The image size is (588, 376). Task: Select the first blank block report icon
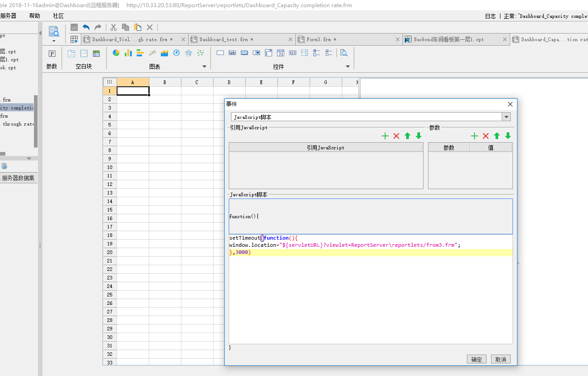coord(71,53)
